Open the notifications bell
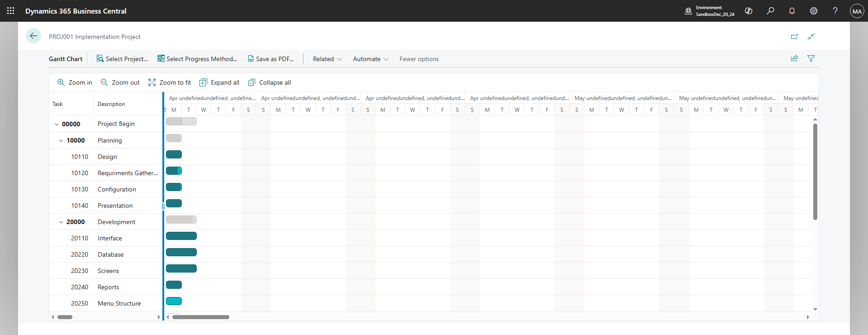Screen dimensions: 868x335 click(792, 11)
